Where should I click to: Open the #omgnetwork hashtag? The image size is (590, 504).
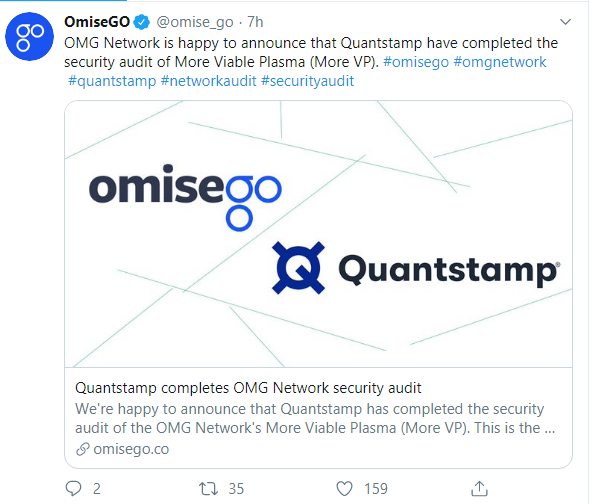[x=500, y=62]
